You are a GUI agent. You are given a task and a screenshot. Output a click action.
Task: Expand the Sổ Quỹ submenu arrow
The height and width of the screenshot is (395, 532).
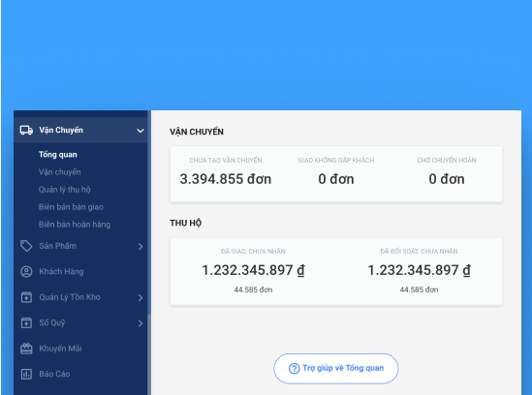point(141,323)
